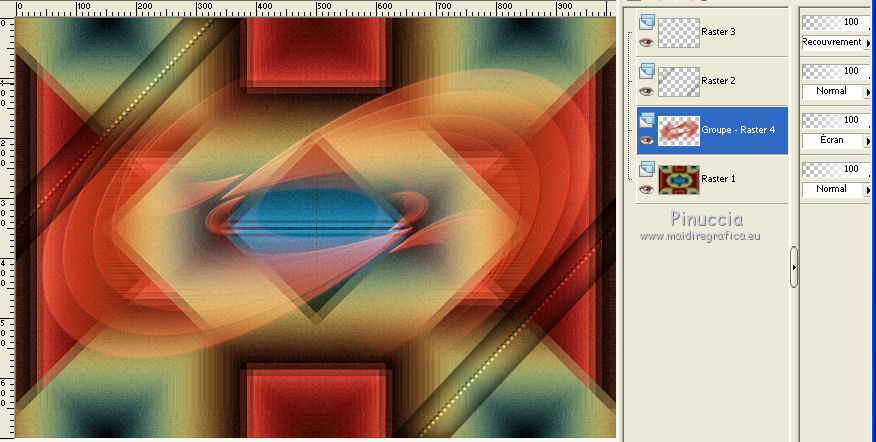Open the Recouvrement blend mode dropdown for Raster 3
This screenshot has width=876, height=442.
836,42
